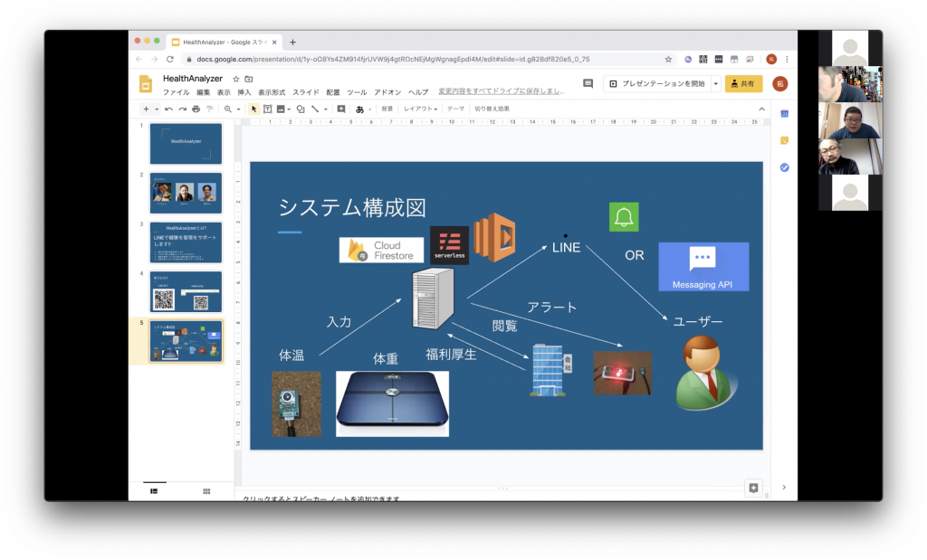The image size is (927, 560).
Task: Open the ヘルプ menu
Action: (x=418, y=93)
